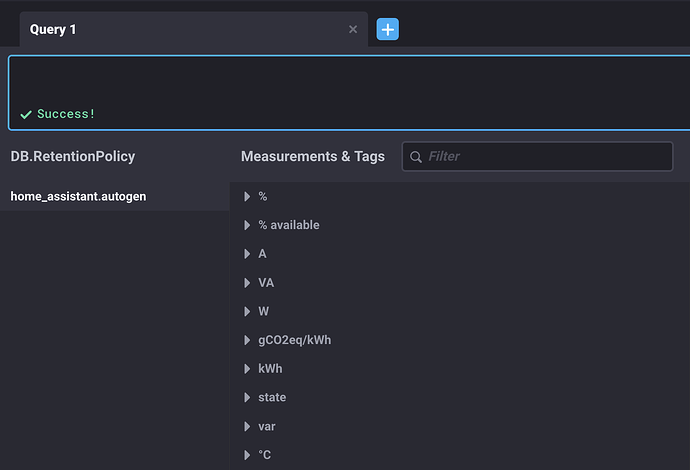
Task: Expand the VA measurement arrow
Action: click(x=247, y=283)
